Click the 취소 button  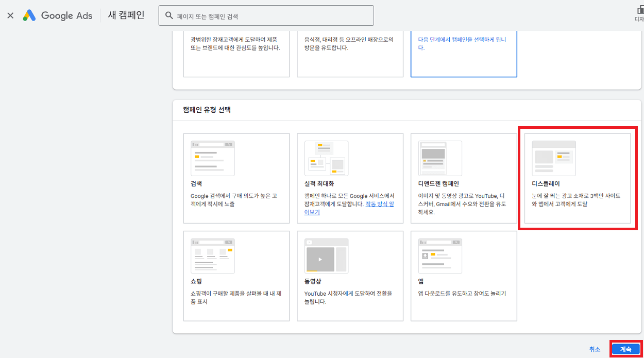(595, 349)
